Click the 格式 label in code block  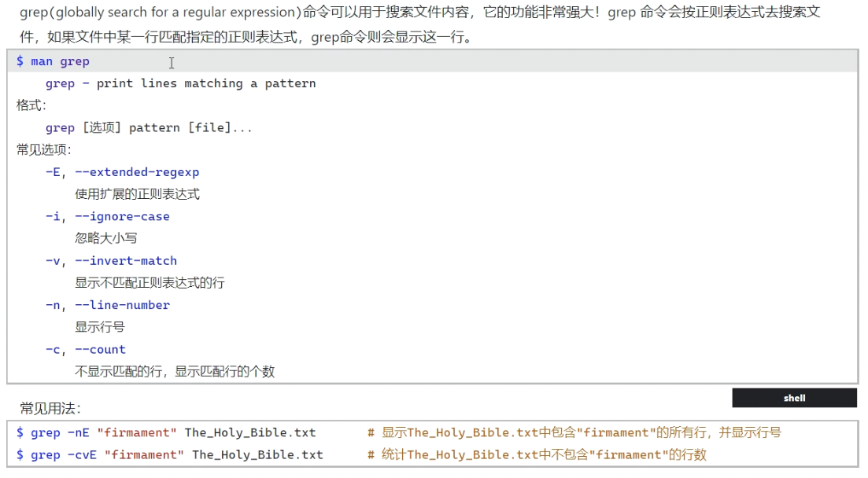(31, 105)
